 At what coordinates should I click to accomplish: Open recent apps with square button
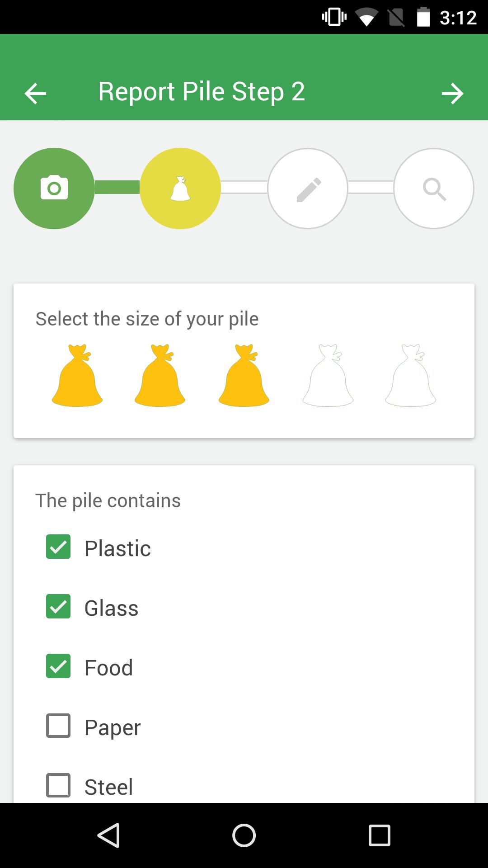click(379, 835)
